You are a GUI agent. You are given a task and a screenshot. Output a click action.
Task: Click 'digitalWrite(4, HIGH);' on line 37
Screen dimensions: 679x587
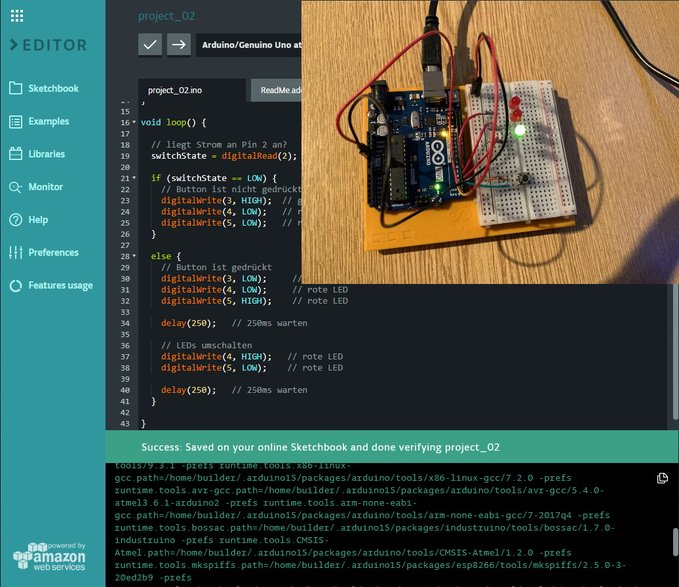pos(216,357)
